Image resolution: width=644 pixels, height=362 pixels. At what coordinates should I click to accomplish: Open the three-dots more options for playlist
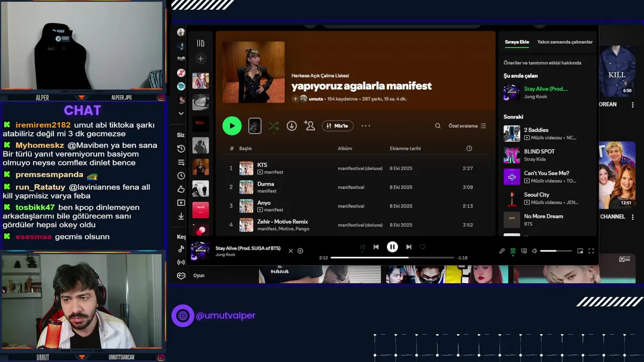(366, 126)
